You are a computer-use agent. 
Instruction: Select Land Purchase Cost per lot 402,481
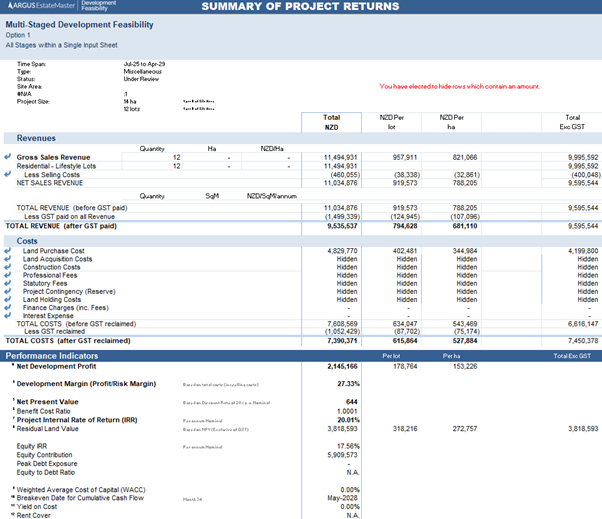coord(405,251)
